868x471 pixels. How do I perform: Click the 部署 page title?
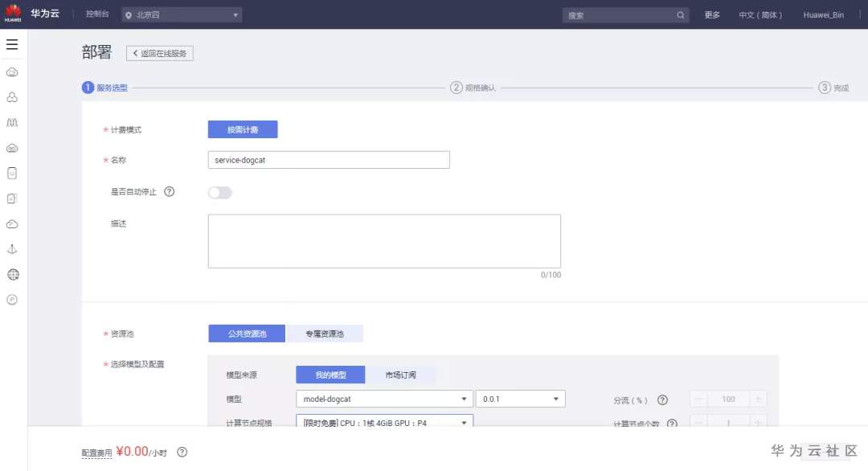point(97,52)
